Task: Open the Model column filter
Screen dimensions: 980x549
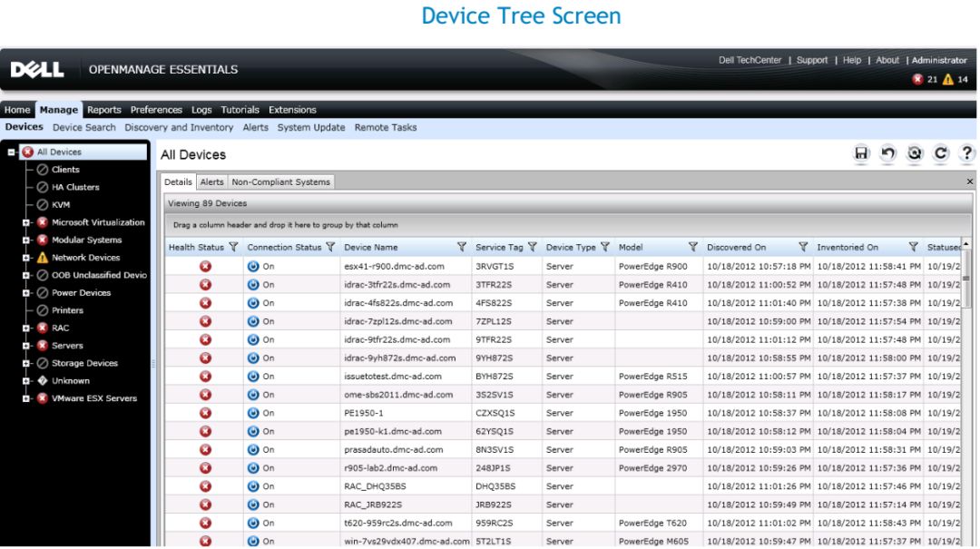Action: tap(692, 247)
